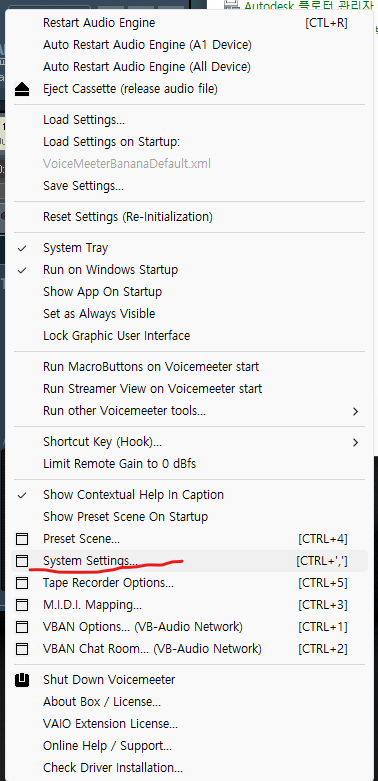Click the window icon beside VBAN Options
Image resolution: width=378 pixels, height=781 pixels.
(x=22, y=627)
